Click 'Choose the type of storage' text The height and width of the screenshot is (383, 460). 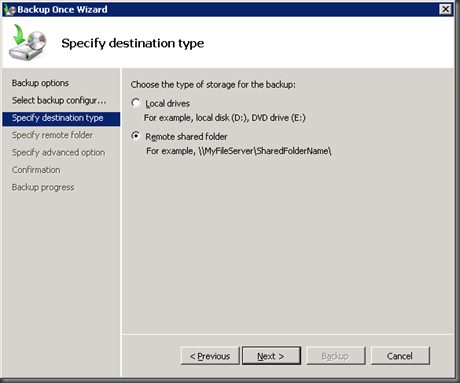pos(213,85)
